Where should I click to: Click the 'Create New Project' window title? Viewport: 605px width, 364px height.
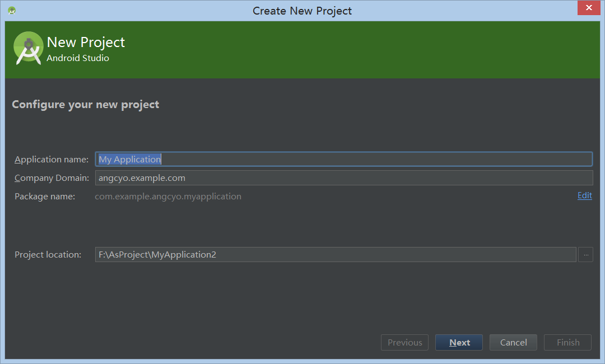[302, 11]
